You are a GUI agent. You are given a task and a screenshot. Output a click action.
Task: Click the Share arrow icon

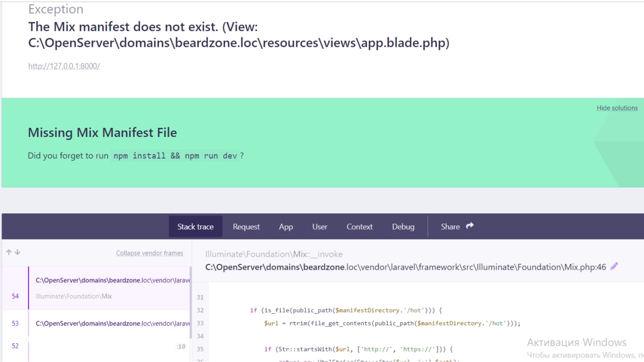tap(470, 226)
